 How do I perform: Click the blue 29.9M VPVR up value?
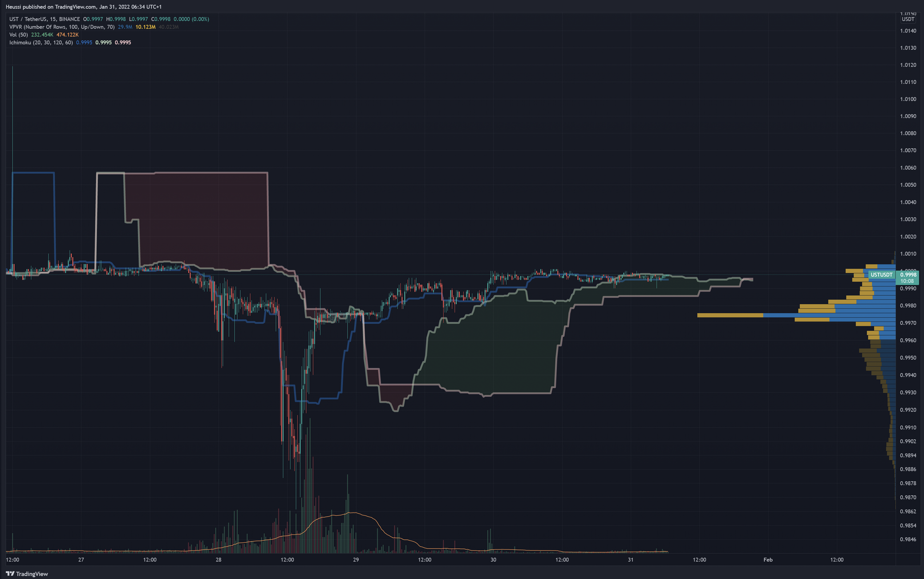pos(125,27)
